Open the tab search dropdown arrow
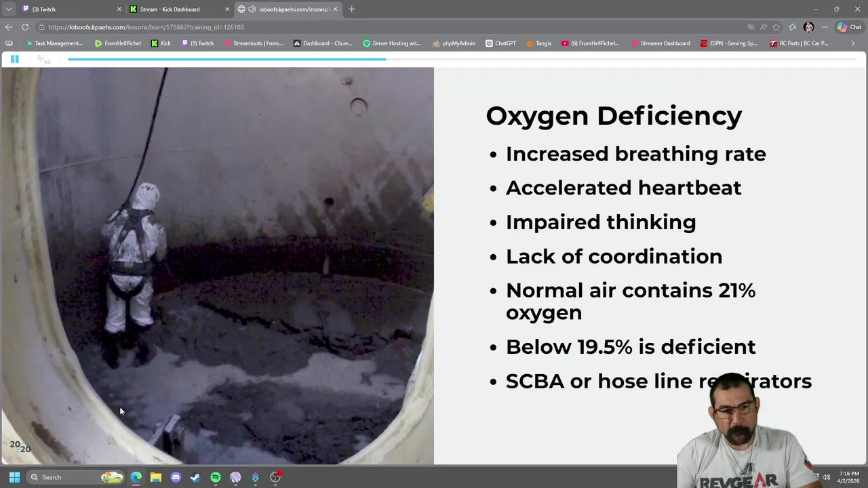This screenshot has width=868, height=488. point(8,9)
